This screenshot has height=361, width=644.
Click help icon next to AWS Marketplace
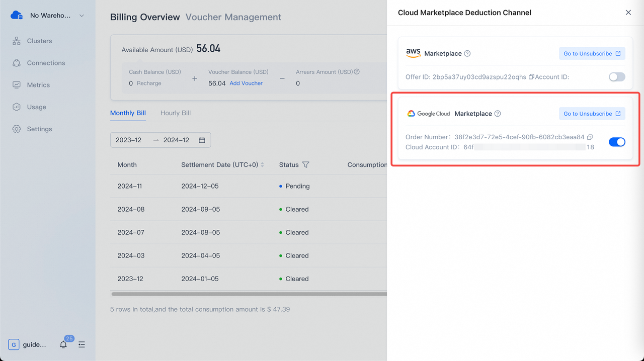[x=467, y=54]
